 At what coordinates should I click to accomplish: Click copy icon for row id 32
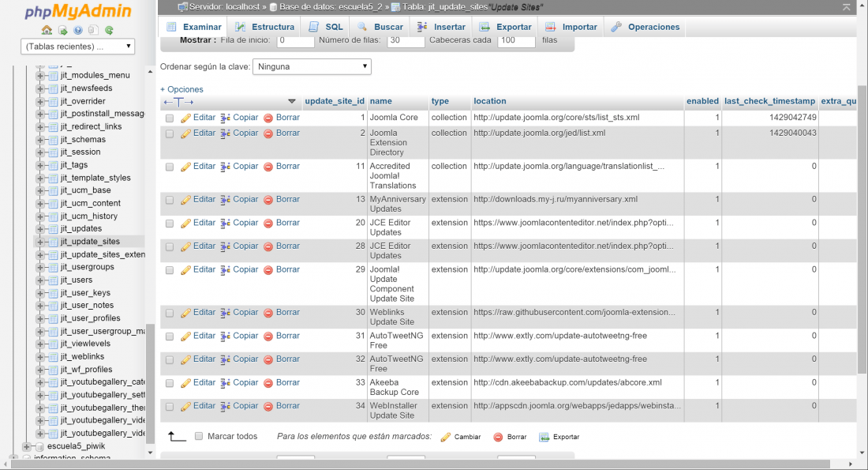coord(226,359)
